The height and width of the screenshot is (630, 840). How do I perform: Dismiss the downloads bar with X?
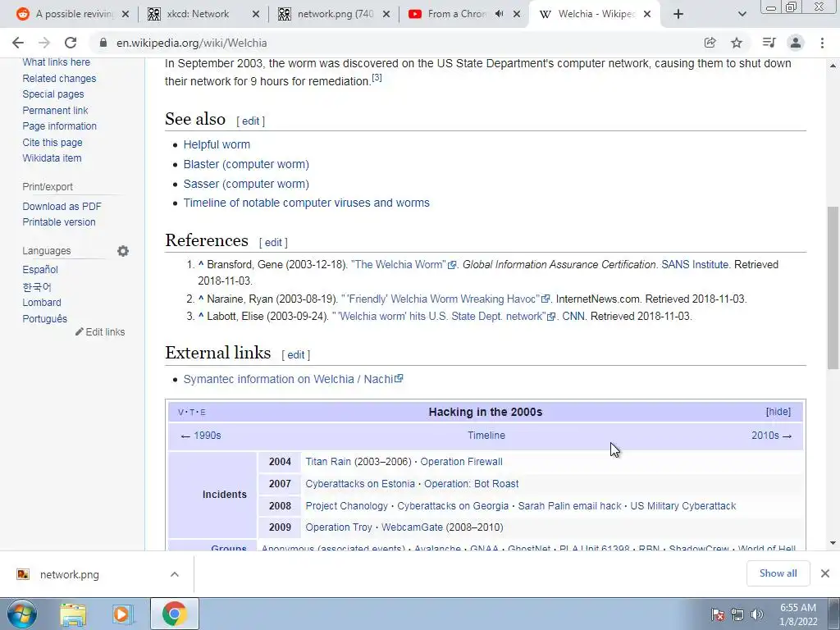click(x=825, y=573)
